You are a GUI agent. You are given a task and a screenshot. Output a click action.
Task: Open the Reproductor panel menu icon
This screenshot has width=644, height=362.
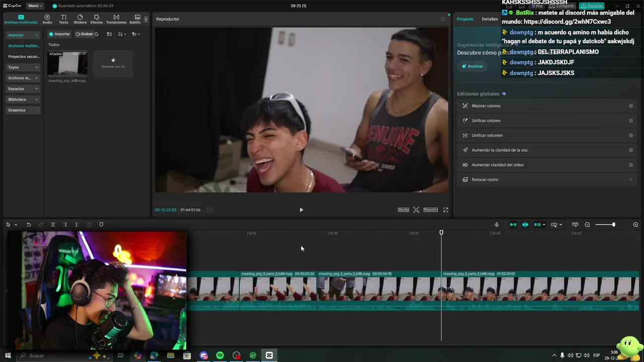click(x=443, y=19)
